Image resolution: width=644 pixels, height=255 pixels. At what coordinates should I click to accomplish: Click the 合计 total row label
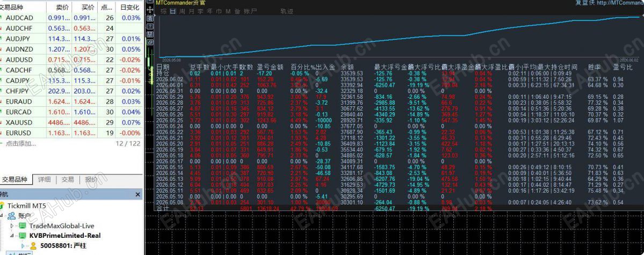[163, 208]
